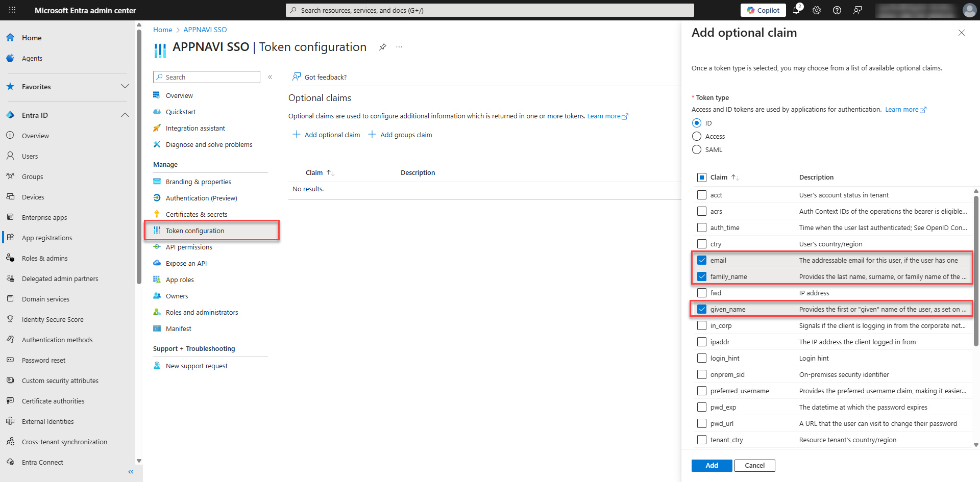Click Add optional claim button
980x482 pixels.
326,135
